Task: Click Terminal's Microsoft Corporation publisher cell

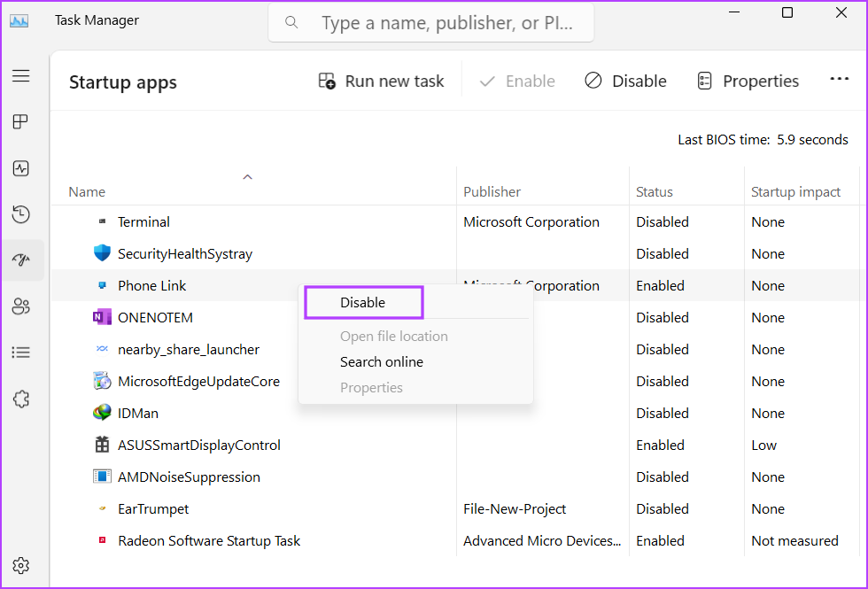Action: point(531,222)
